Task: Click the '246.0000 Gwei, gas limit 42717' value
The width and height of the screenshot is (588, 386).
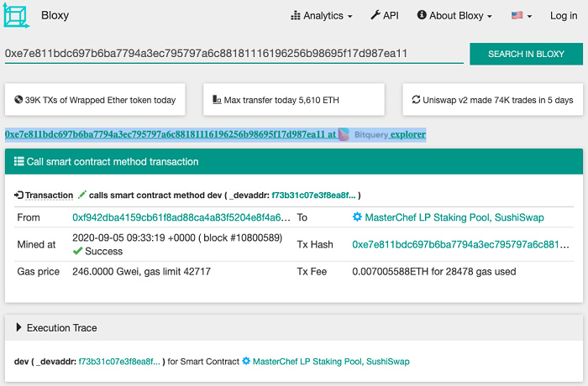Action: pos(141,271)
